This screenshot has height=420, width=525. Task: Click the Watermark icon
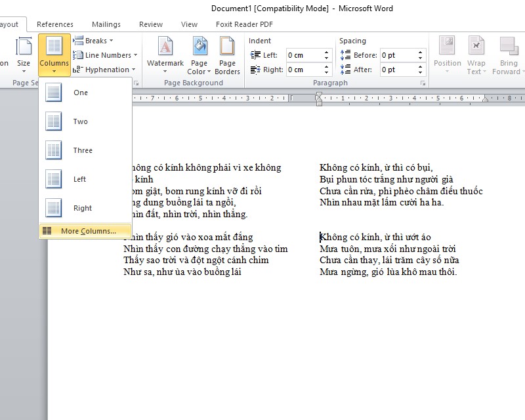pyautogui.click(x=165, y=46)
